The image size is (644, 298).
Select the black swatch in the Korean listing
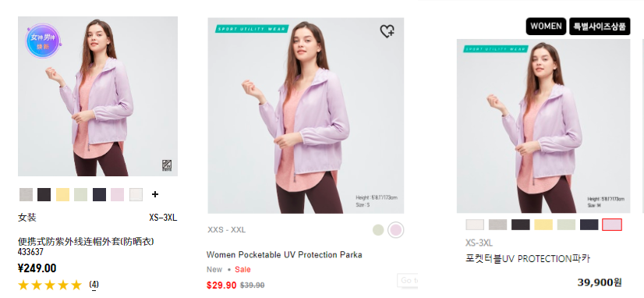(520, 225)
